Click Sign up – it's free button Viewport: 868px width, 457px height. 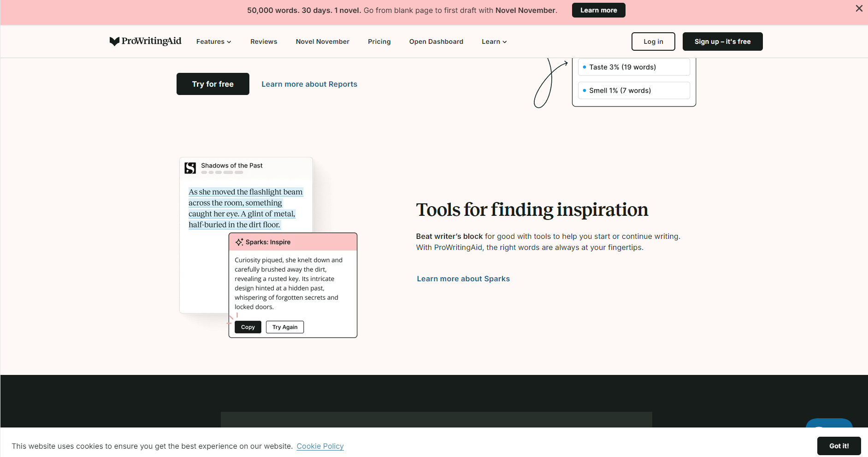tap(722, 42)
